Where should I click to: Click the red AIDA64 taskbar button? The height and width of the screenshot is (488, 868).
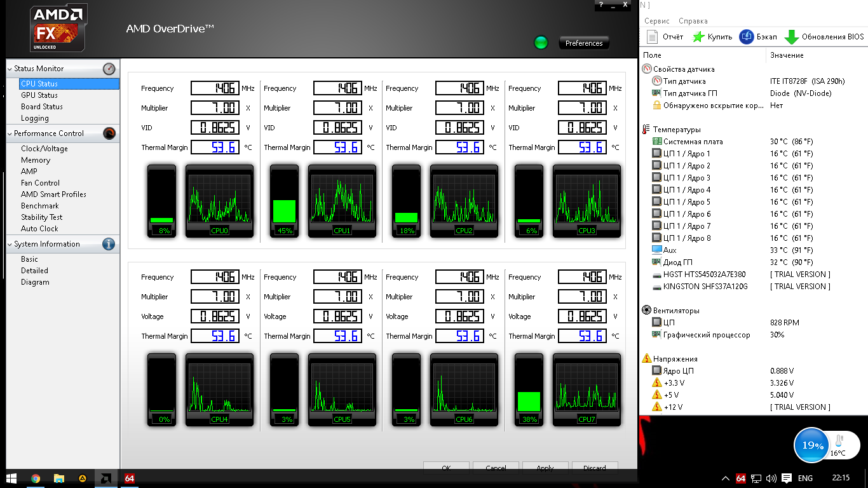point(130,478)
